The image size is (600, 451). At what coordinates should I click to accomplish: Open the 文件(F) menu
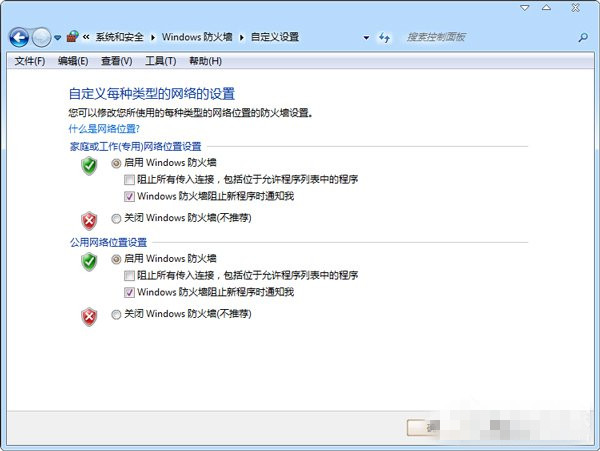[30, 61]
